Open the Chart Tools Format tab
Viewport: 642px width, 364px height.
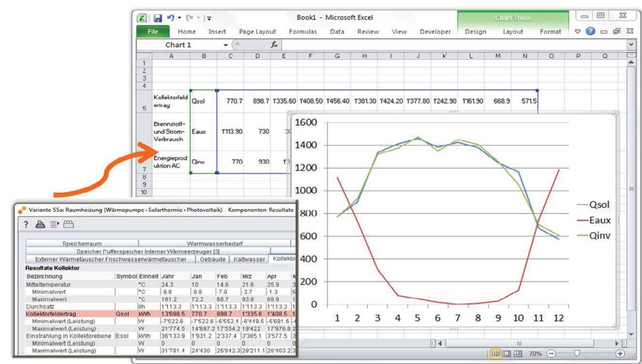coord(550,32)
